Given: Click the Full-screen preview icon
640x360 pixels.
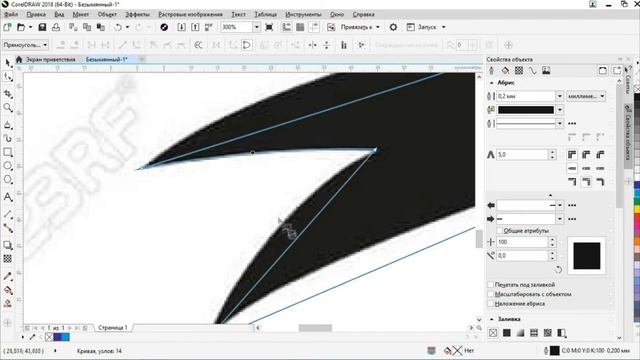Looking at the screenshot, I should coord(269,27).
